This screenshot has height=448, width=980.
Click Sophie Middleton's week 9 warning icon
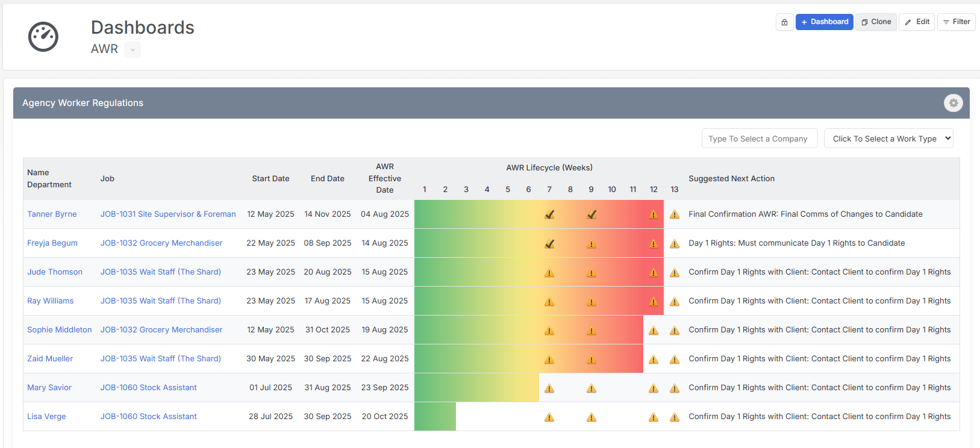pos(591,331)
